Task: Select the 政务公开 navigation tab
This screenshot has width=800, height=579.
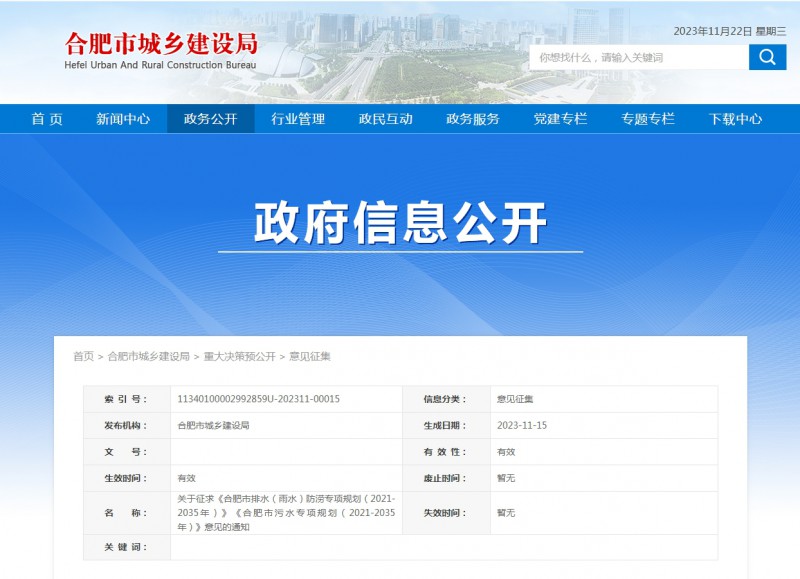Action: point(211,119)
